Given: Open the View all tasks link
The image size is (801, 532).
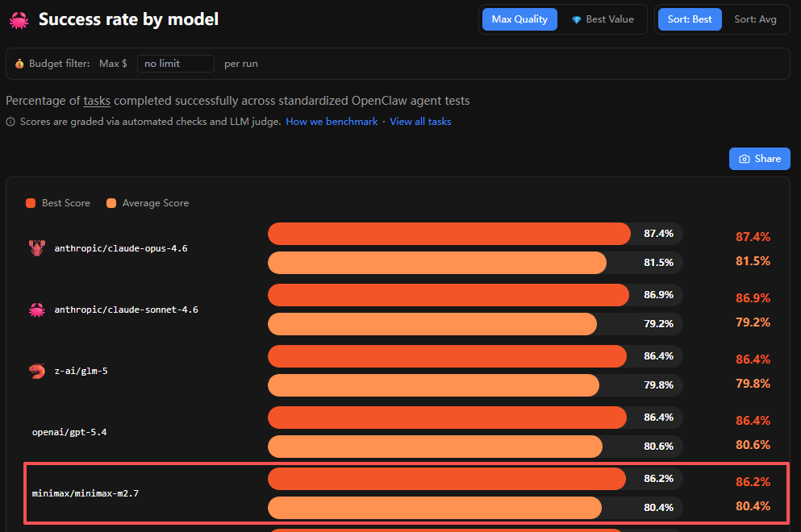Looking at the screenshot, I should click(x=420, y=122).
